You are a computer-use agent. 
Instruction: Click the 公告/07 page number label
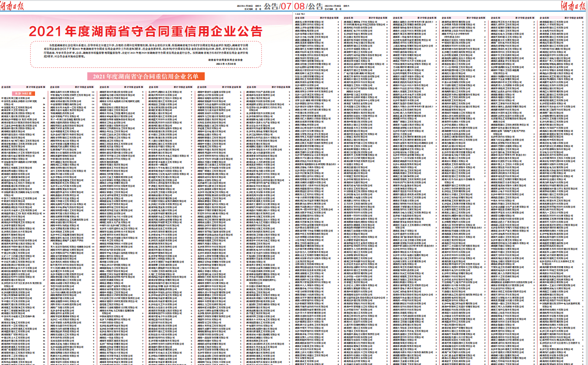pos(277,6)
